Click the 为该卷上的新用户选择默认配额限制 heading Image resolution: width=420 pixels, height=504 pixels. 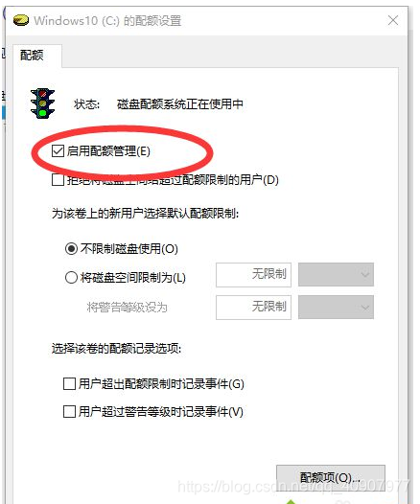point(146,213)
